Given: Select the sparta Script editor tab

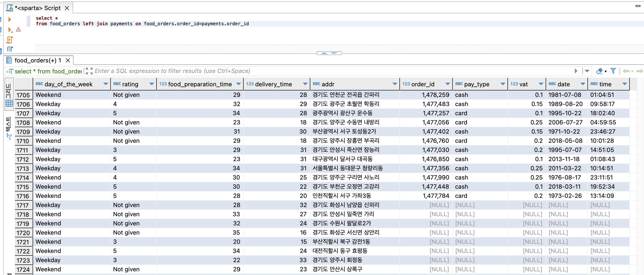Looking at the screenshot, I should click(x=37, y=8).
